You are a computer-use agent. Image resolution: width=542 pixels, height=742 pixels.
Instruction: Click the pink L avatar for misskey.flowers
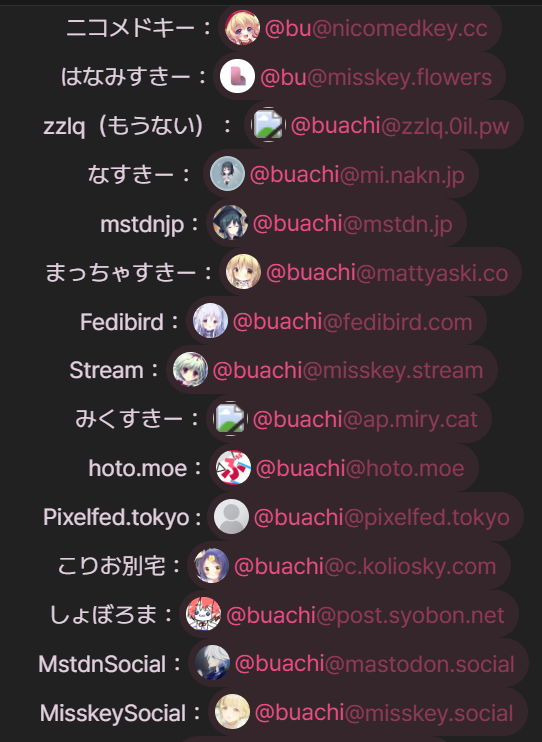click(237, 76)
